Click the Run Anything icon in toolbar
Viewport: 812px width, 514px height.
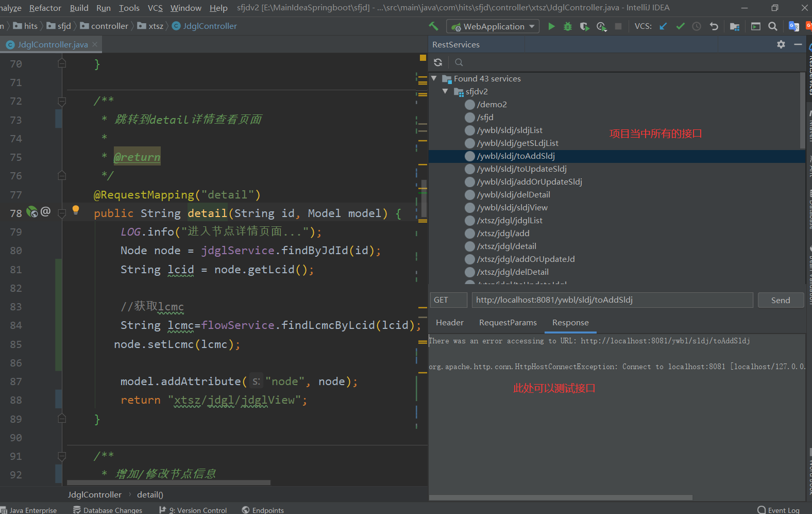pos(756,26)
